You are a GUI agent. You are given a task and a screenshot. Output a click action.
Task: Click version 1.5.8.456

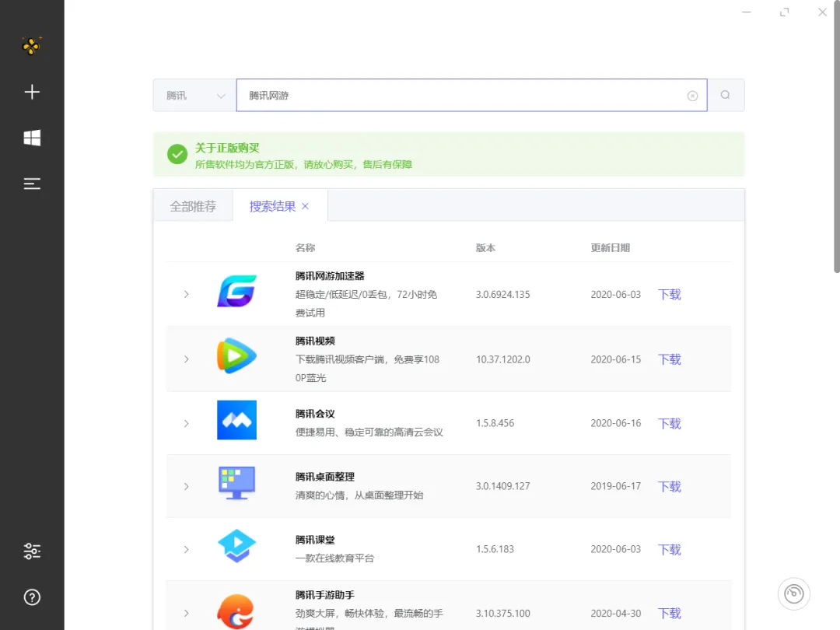(x=495, y=423)
